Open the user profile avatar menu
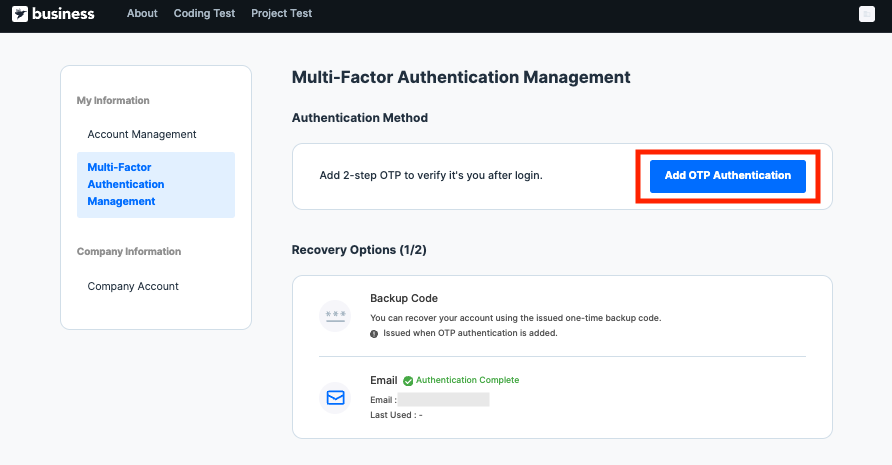Screen dimensions: 892x465 (867, 14)
